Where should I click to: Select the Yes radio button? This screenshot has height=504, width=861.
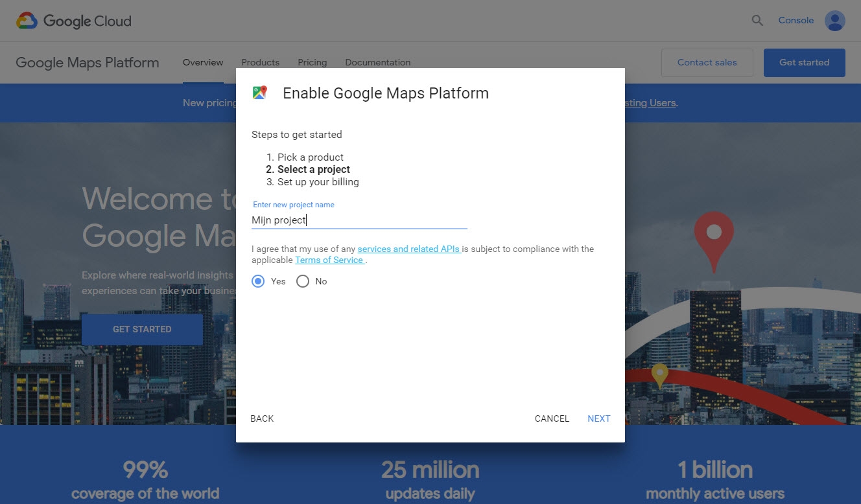tap(257, 281)
